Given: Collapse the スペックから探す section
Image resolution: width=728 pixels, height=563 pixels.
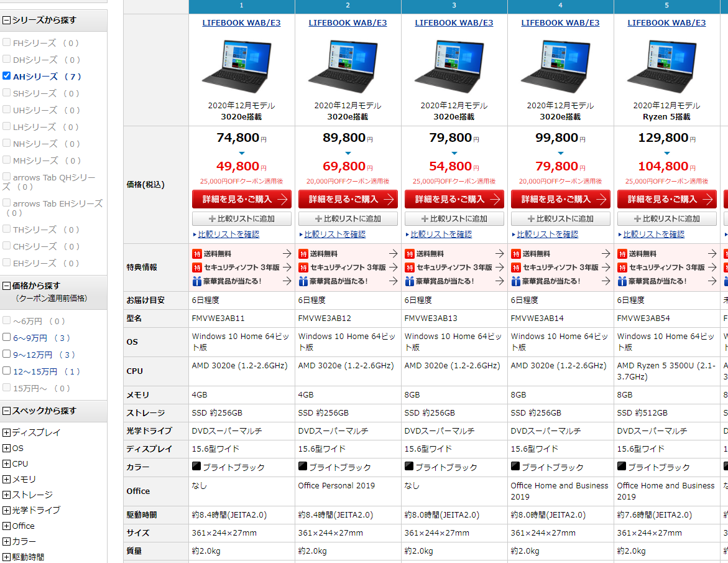Looking at the screenshot, I should click(x=6, y=411).
